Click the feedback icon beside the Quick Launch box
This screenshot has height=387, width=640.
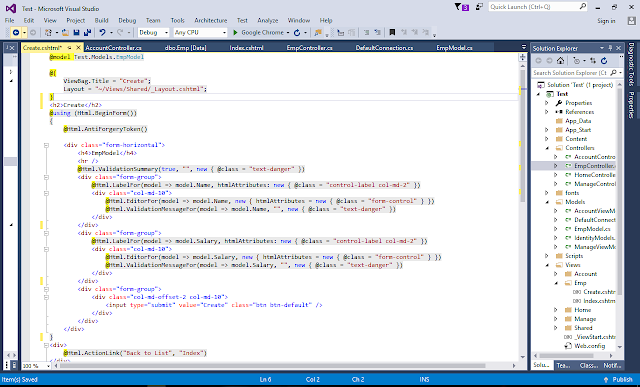[x=480, y=7]
